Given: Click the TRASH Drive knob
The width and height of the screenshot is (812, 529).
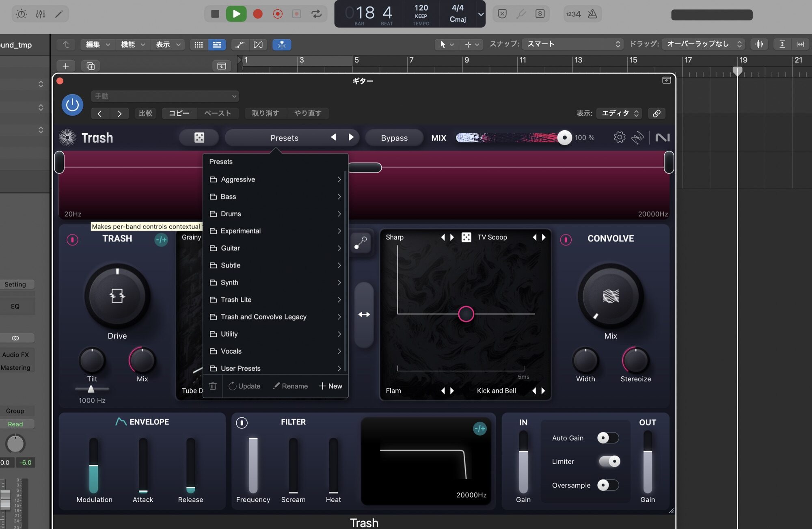Looking at the screenshot, I should tap(117, 296).
